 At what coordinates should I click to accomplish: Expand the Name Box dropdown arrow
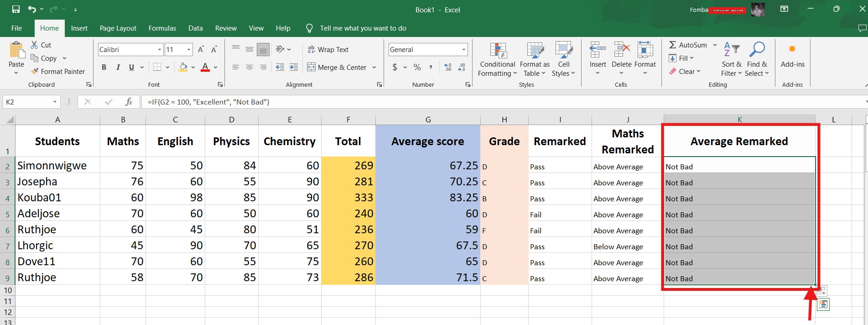point(55,102)
